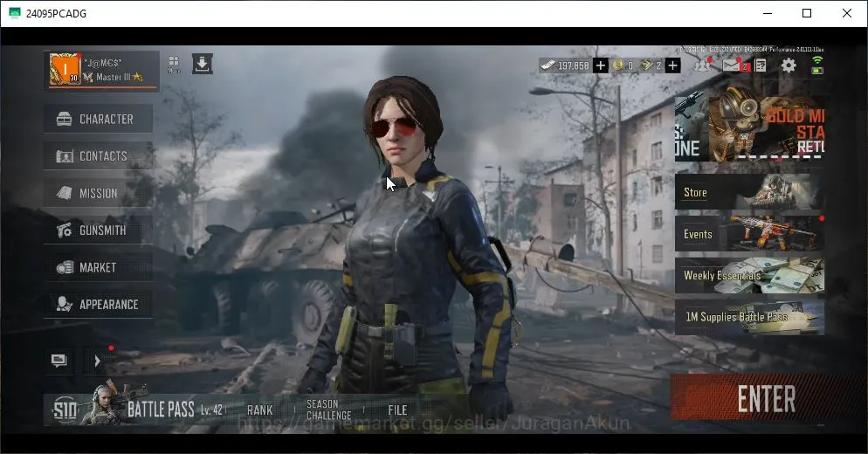Click the battery status indicator
Screen dimensions: 868x454
(817, 70)
